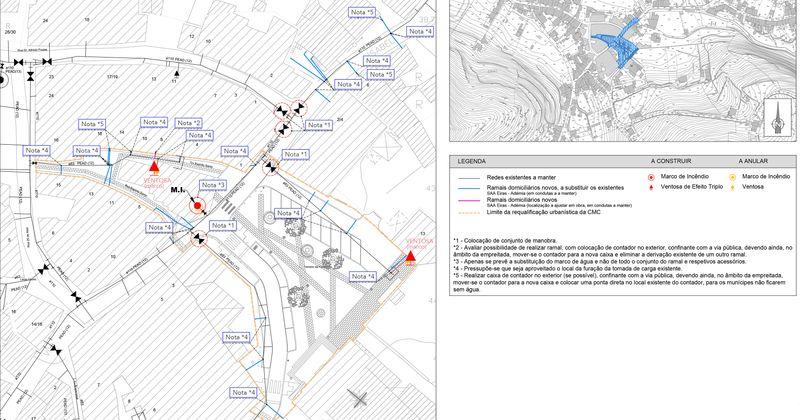
Task: Click the lot number 14/16 on the map
Action: [x=36, y=324]
